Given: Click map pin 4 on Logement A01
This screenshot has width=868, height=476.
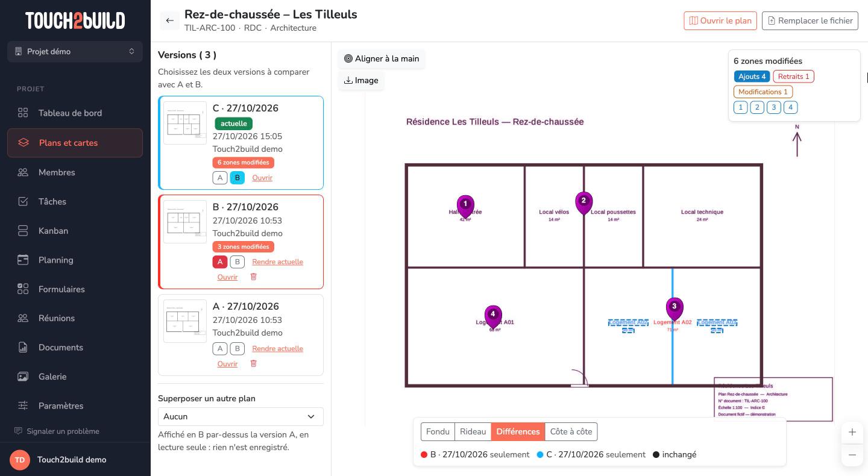Looking at the screenshot, I should [493, 316].
